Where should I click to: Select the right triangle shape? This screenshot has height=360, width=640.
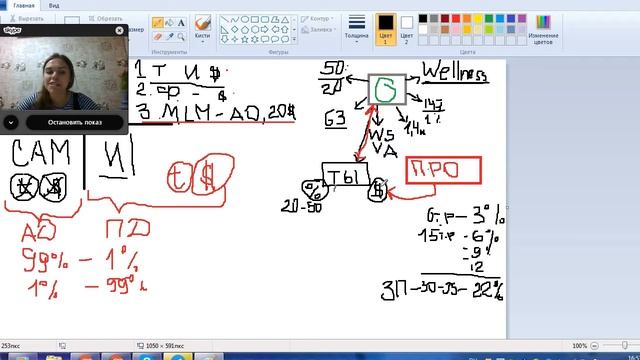click(x=224, y=29)
